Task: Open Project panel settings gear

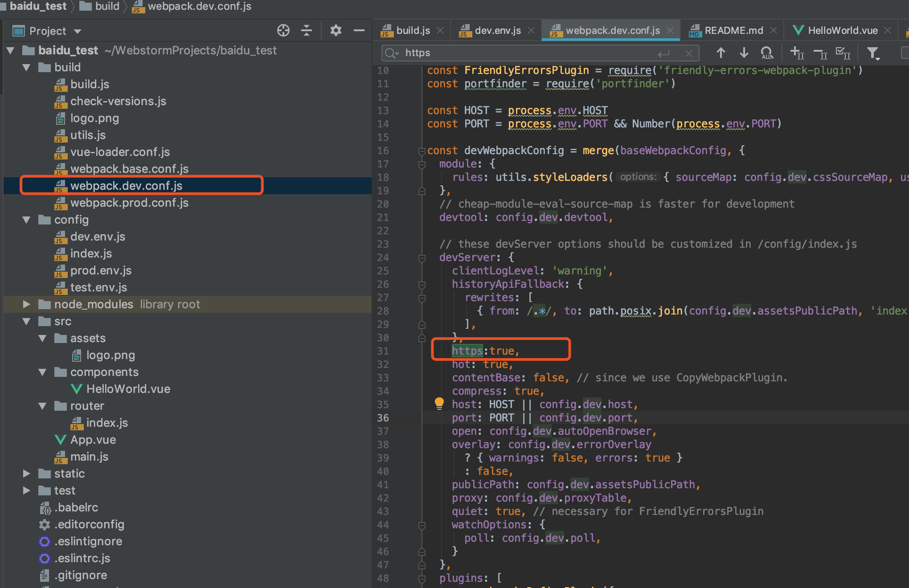Action: point(336,30)
